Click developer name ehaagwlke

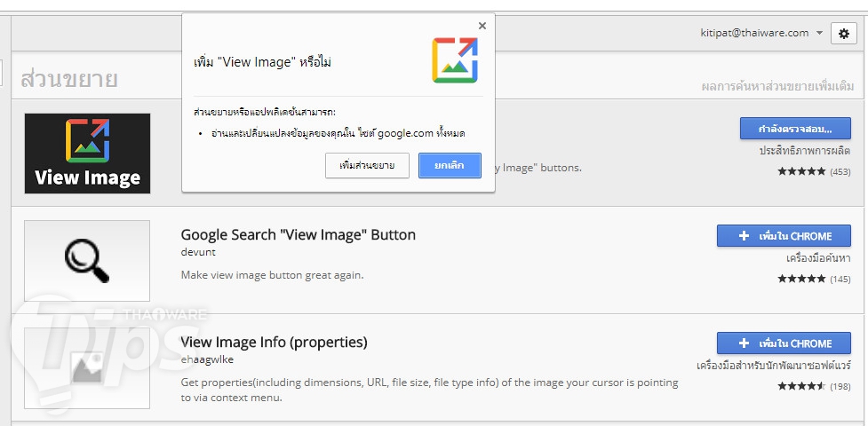207,359
